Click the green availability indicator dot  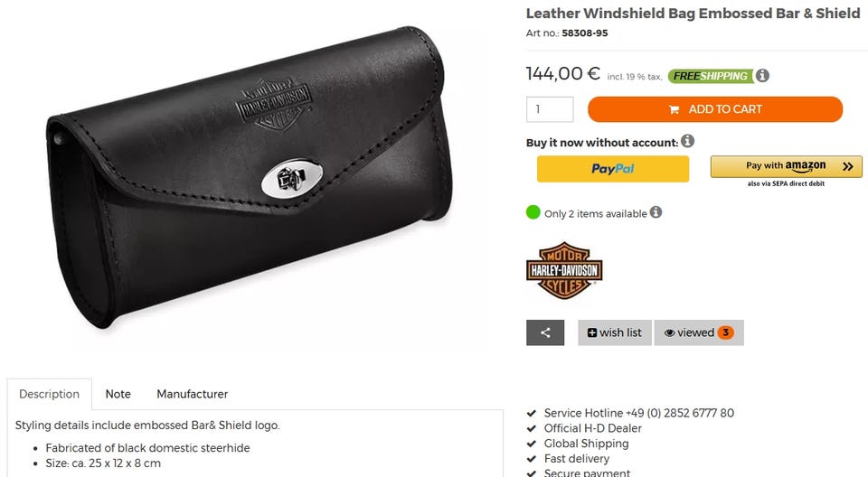tap(533, 212)
